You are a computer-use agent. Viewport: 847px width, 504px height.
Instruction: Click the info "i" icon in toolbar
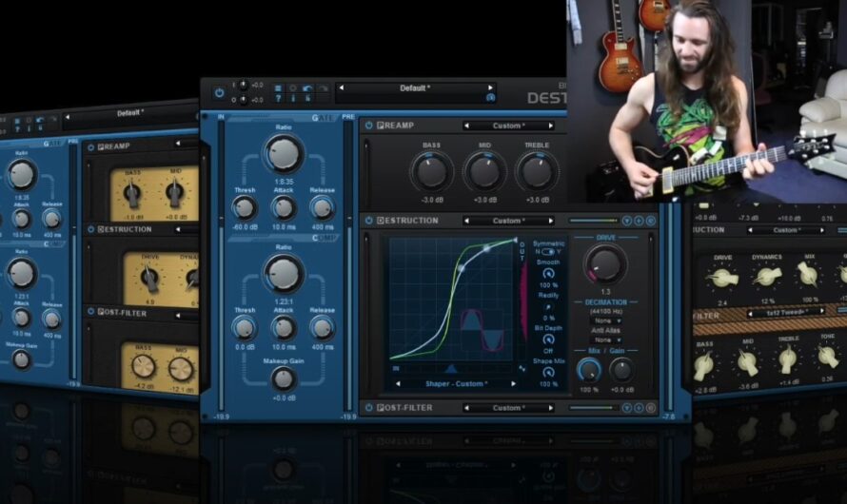click(293, 98)
